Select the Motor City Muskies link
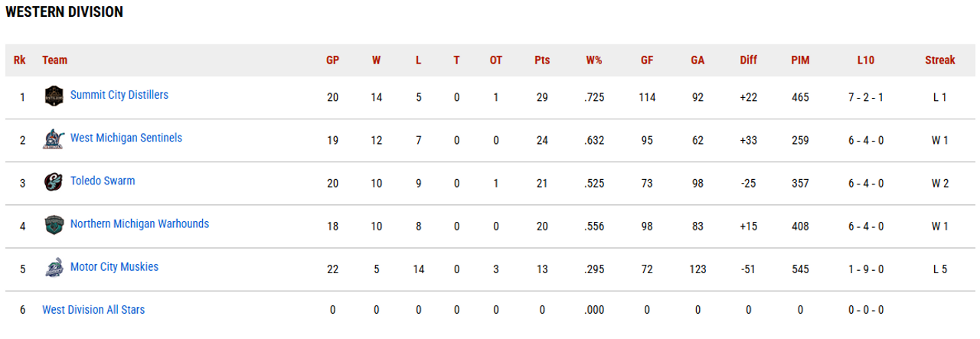 tap(114, 266)
